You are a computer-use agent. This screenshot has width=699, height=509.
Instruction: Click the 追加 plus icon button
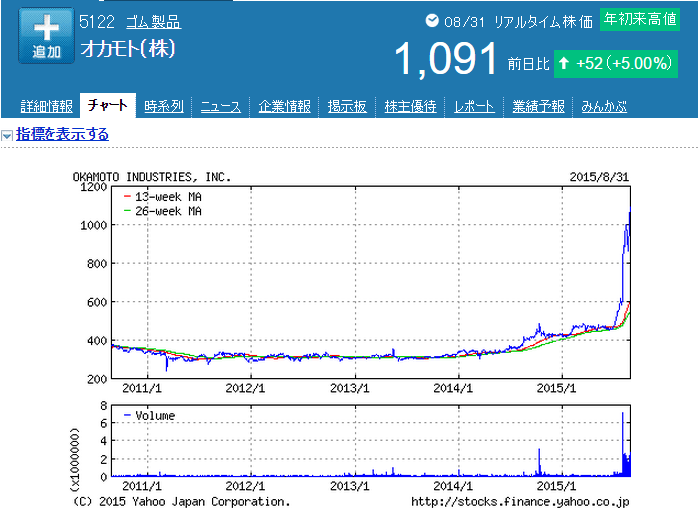(x=46, y=36)
